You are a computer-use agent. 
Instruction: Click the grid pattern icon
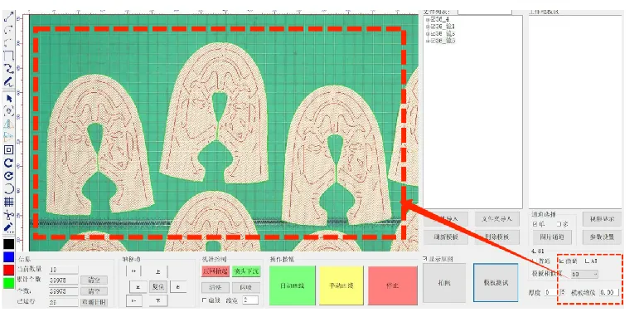click(8, 202)
